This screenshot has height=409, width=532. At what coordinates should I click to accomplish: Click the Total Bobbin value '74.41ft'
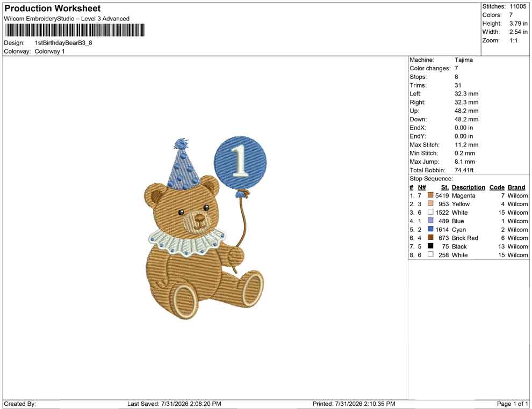click(x=464, y=170)
